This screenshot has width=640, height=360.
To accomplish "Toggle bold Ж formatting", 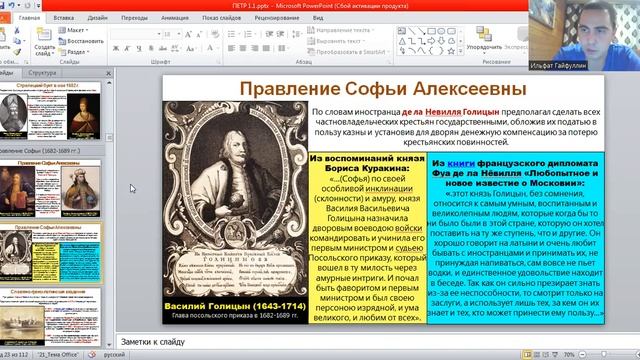I will [x=116, y=49].
